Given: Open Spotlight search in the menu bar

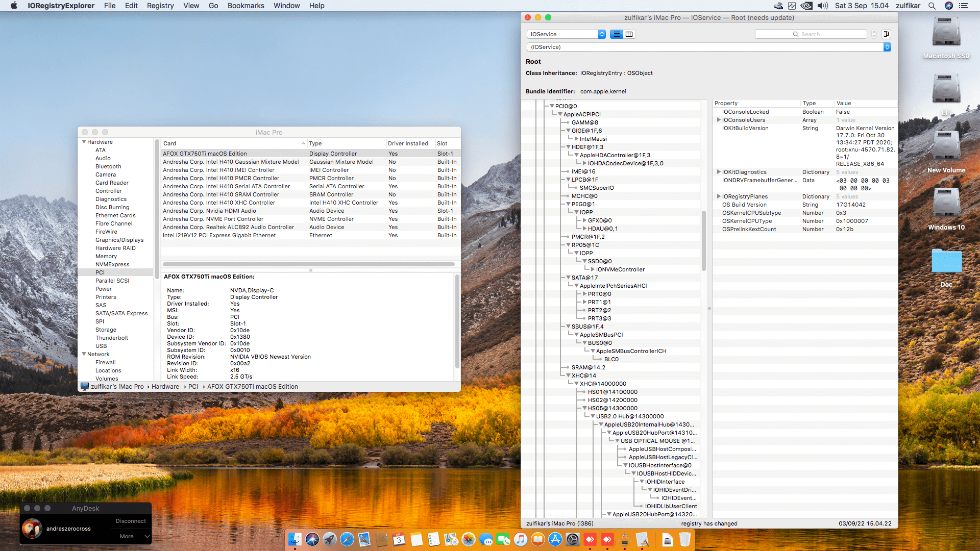Looking at the screenshot, I should pyautogui.click(x=932, y=6).
